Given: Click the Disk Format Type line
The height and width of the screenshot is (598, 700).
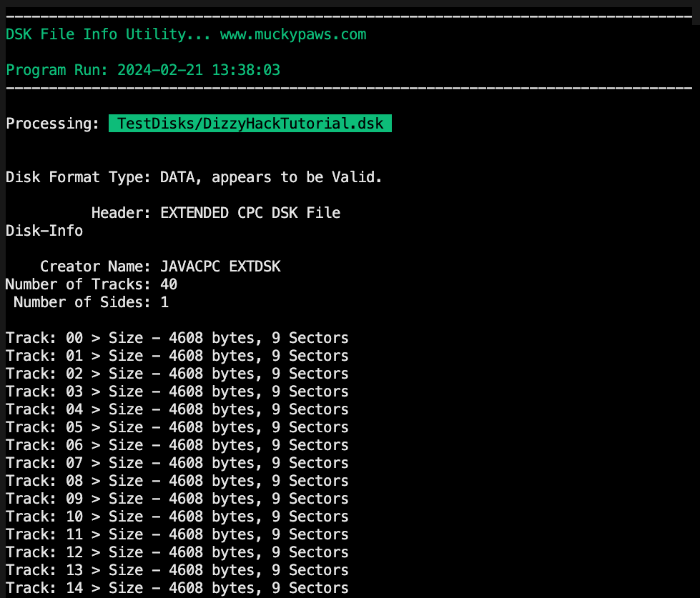Looking at the screenshot, I should tap(194, 177).
